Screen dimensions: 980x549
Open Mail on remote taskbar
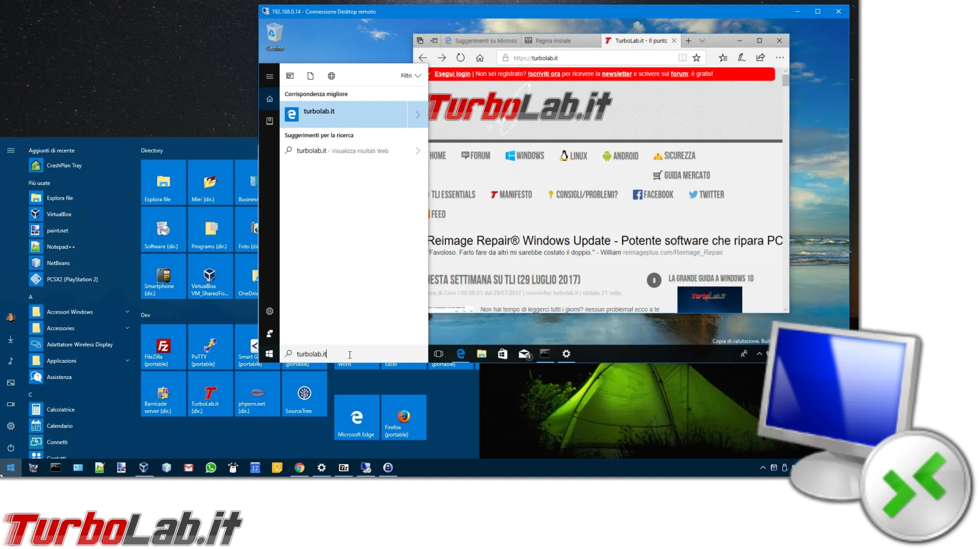point(524,354)
